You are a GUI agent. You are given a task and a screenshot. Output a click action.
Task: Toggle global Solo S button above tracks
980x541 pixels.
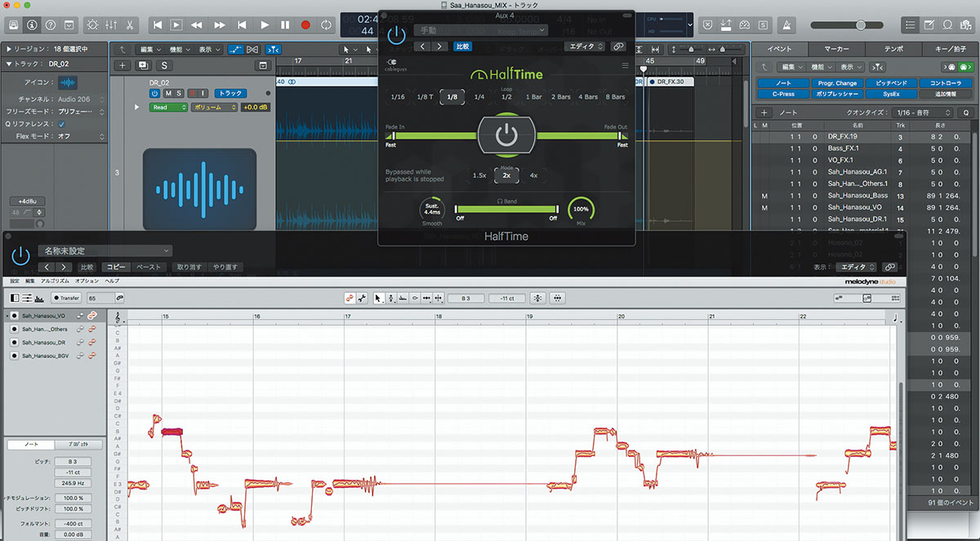[x=164, y=64]
